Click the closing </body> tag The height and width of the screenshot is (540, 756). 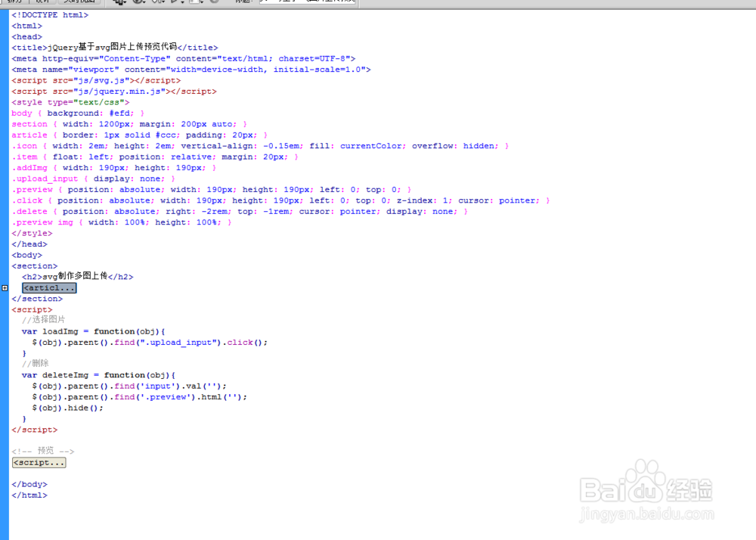pyautogui.click(x=29, y=485)
